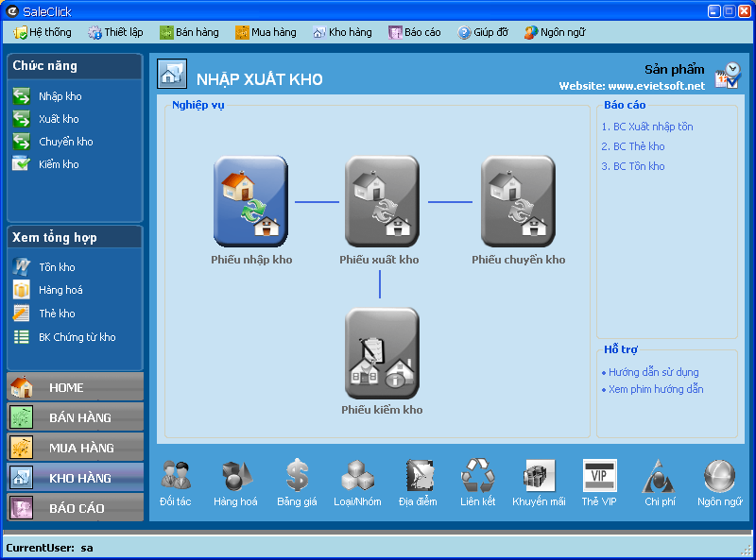Screen dimensions: 756x560
Task: Open the Kho hàng menu
Action: point(343,32)
